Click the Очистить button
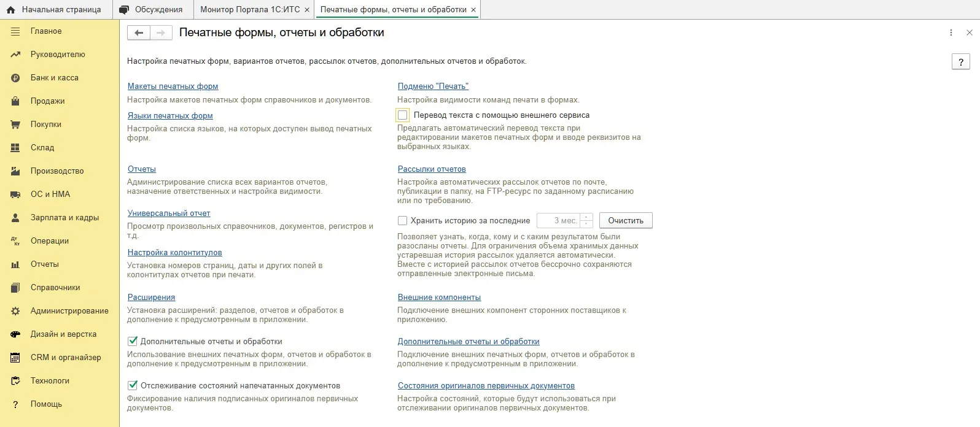 [626, 221]
